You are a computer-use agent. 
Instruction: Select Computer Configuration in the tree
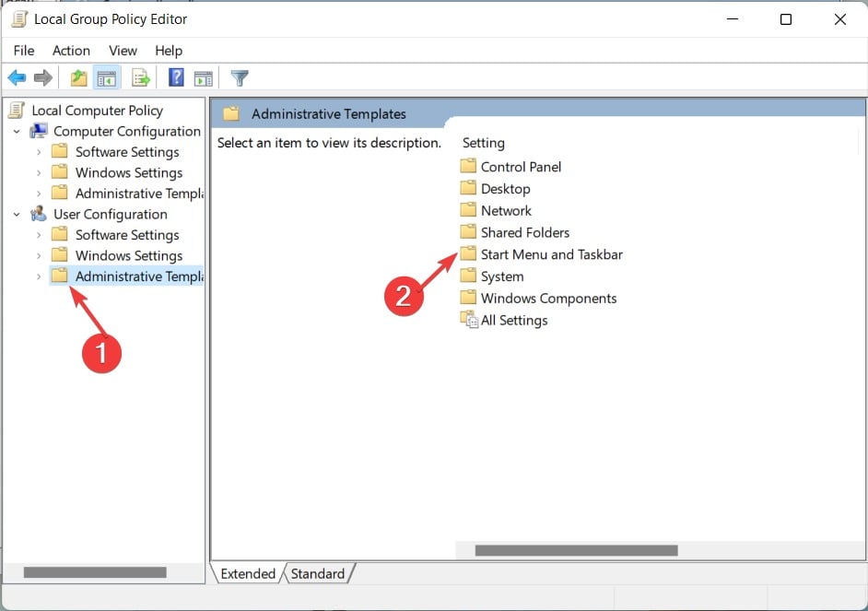click(127, 131)
